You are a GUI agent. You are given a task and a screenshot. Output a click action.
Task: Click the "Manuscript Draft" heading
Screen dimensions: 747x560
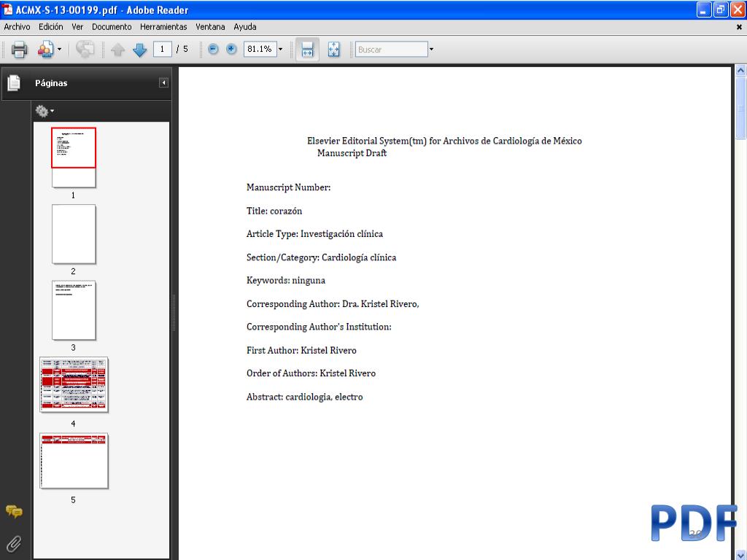(x=352, y=153)
